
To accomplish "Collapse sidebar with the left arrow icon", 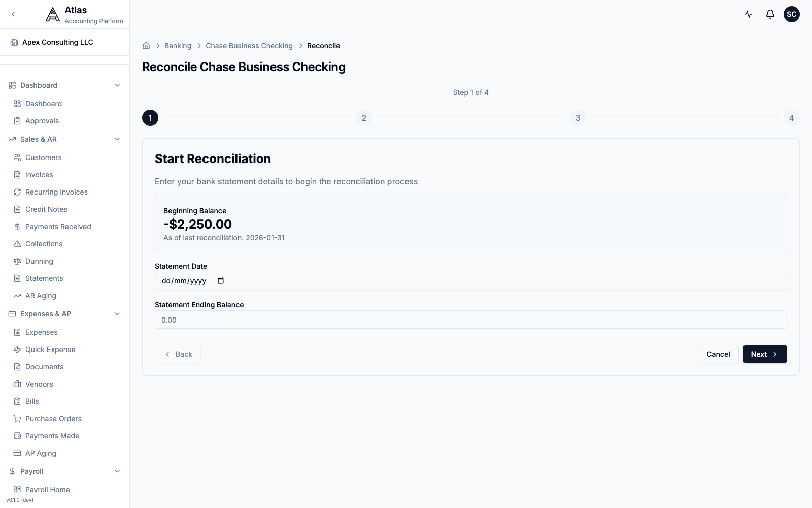I will click(x=13, y=14).
